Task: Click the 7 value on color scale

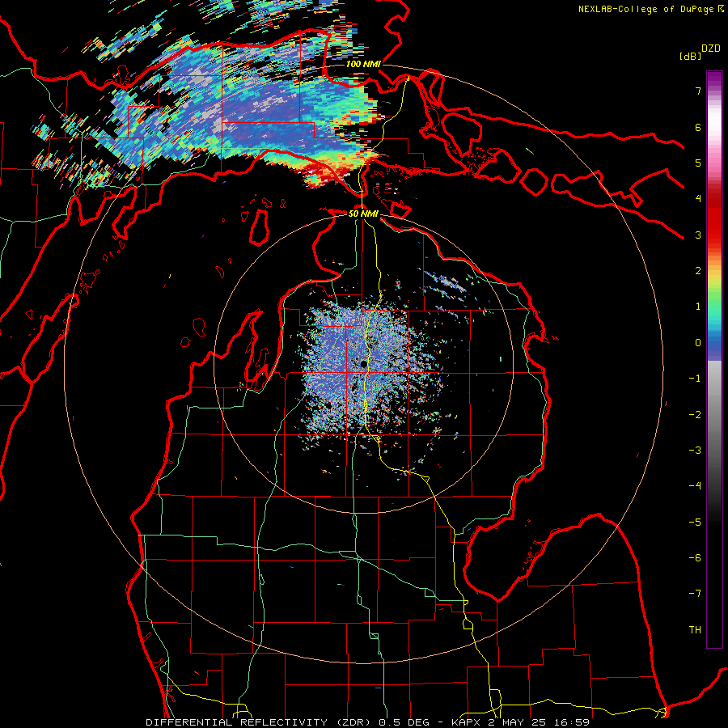Action: (x=698, y=91)
